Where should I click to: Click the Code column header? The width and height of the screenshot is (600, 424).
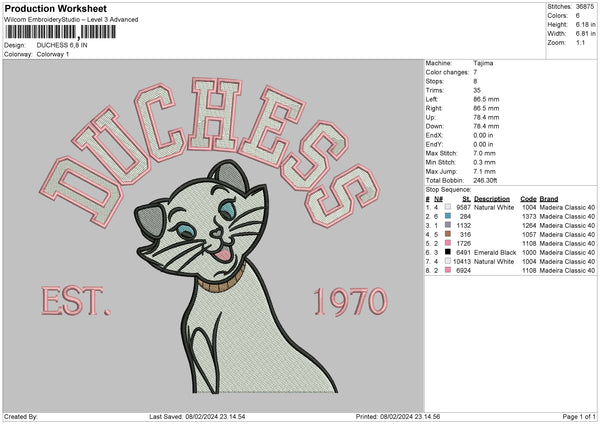[528, 198]
